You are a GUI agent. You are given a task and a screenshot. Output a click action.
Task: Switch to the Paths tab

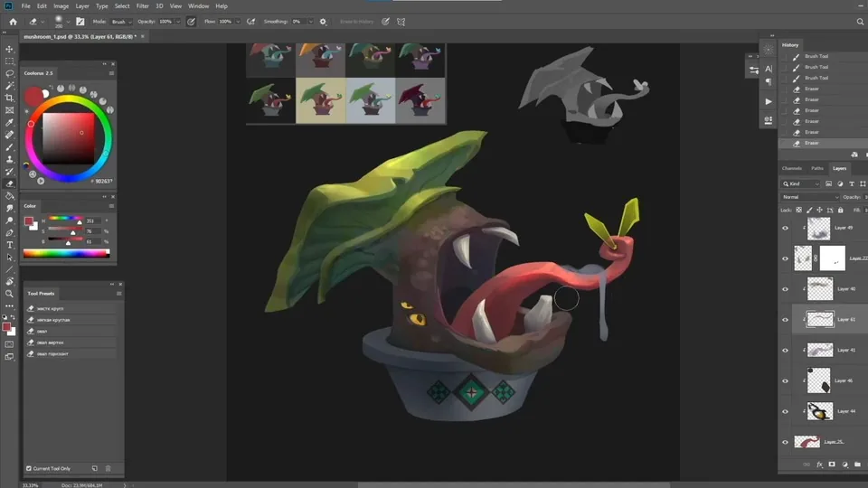(817, 168)
